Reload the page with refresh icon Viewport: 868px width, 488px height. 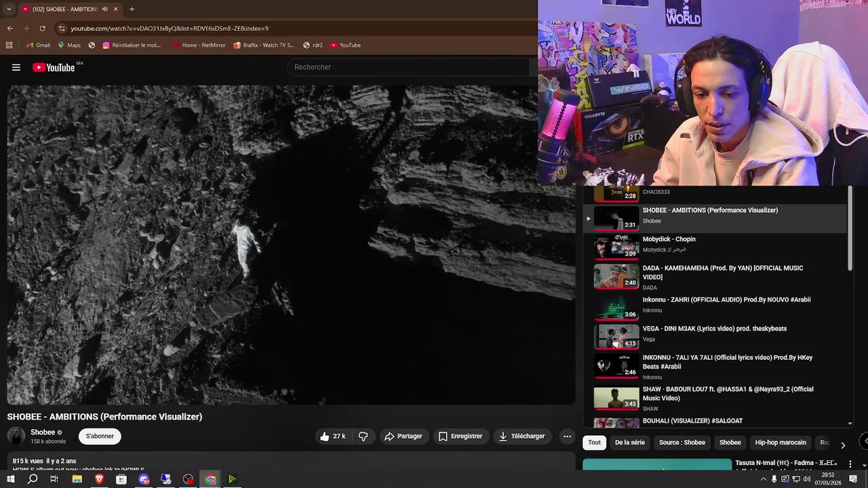42,28
